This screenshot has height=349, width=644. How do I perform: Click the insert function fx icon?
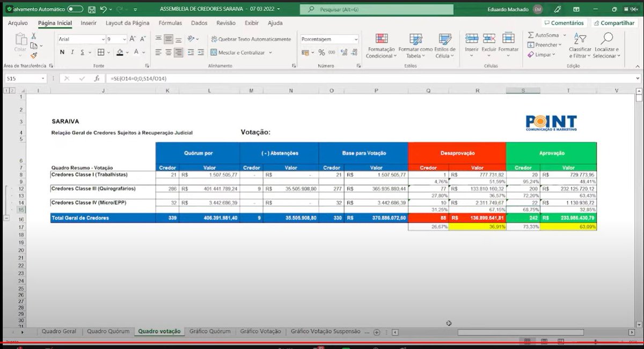97,78
